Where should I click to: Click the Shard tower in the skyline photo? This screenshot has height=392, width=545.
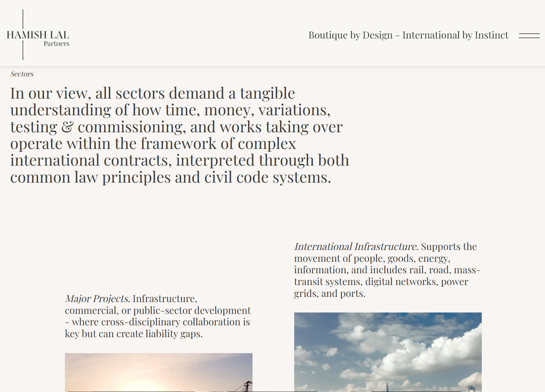tap(388, 386)
